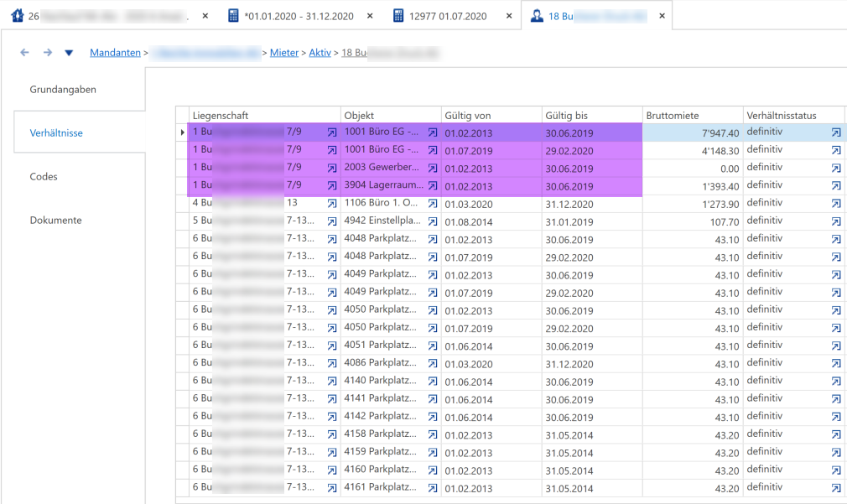The width and height of the screenshot is (847, 504).
Task: Switch to the 12977 01.07.2020 tab
Action: tap(448, 16)
